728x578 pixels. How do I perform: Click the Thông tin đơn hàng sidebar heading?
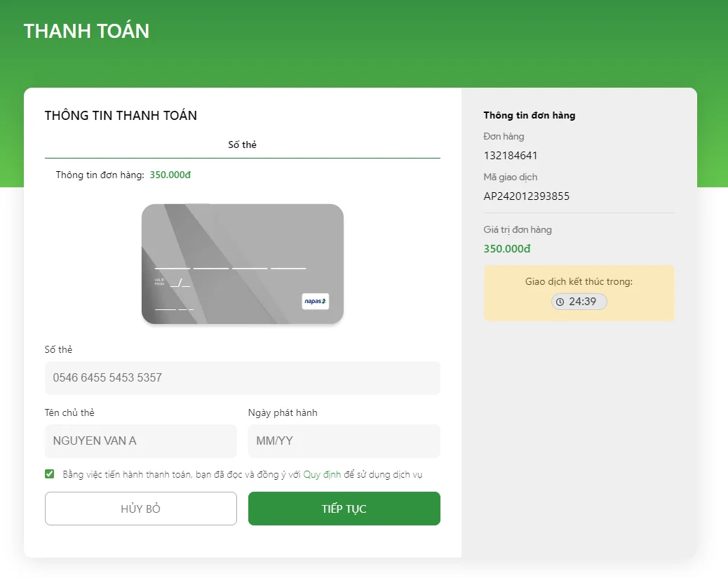(x=530, y=116)
